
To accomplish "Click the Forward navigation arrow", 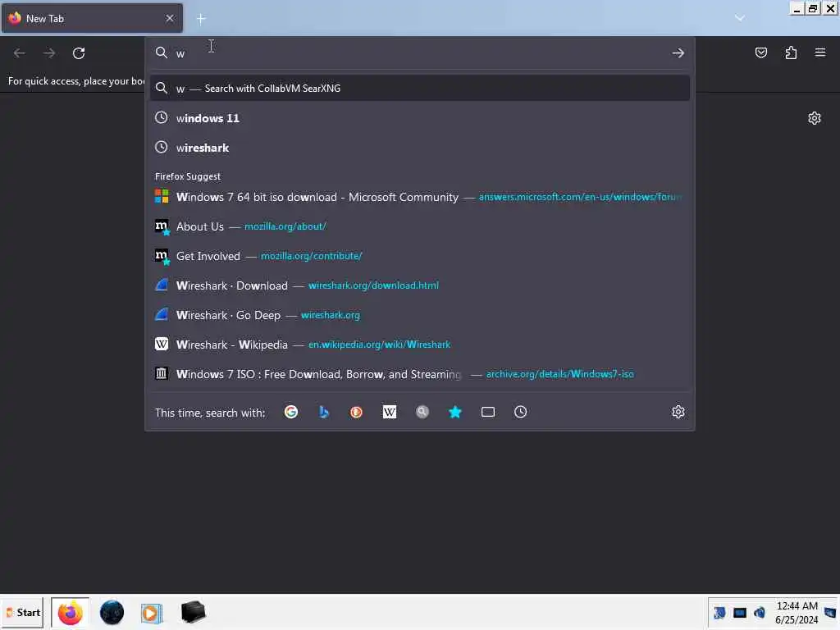I will tap(49, 53).
